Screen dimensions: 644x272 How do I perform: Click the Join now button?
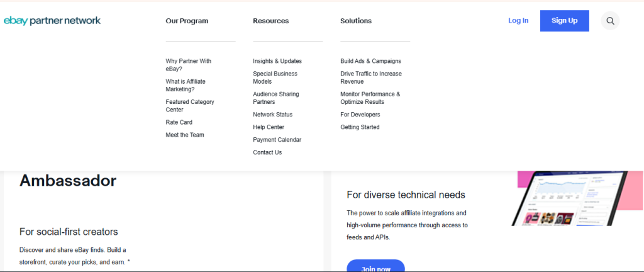tap(376, 266)
